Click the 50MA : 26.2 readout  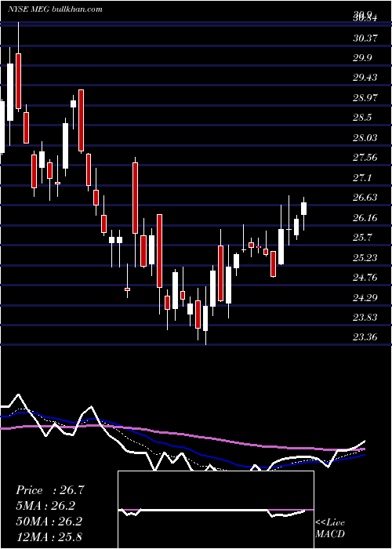49,522
